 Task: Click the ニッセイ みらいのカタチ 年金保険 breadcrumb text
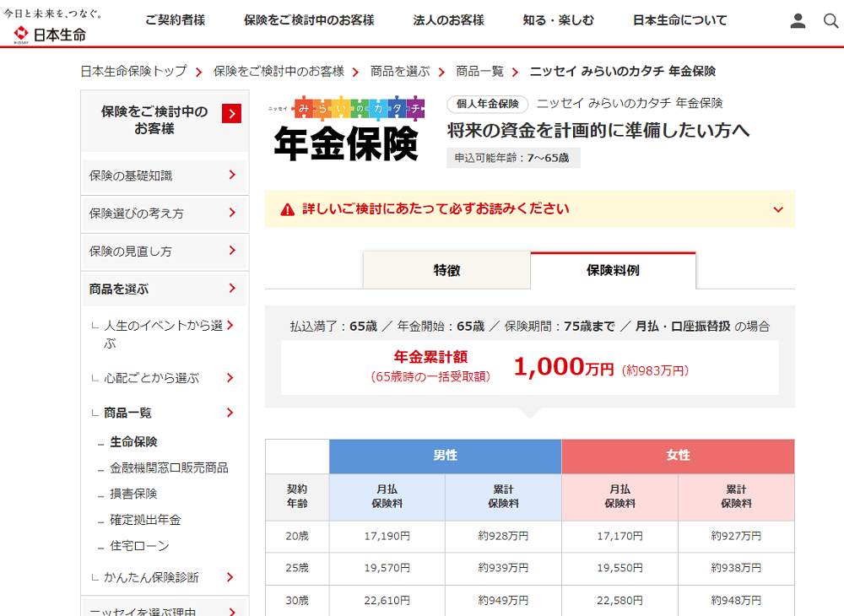coord(623,71)
